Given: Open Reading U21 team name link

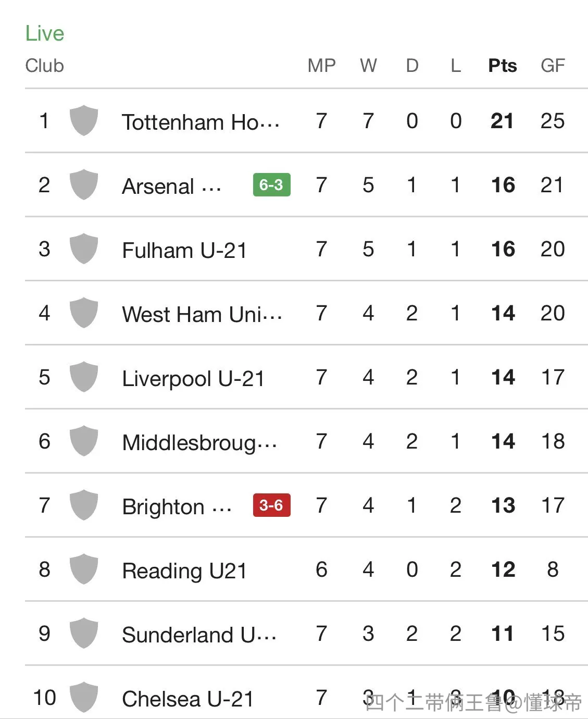Looking at the screenshot, I should pos(184,571).
